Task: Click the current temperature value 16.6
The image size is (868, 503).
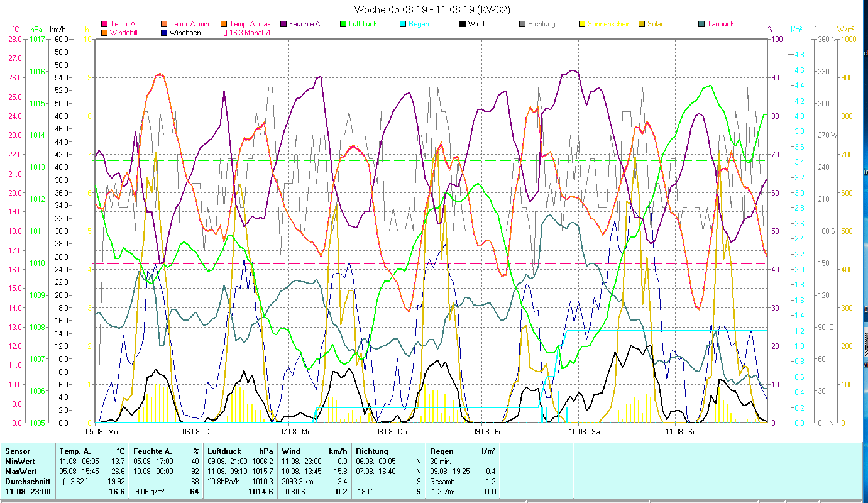Action: (117, 492)
